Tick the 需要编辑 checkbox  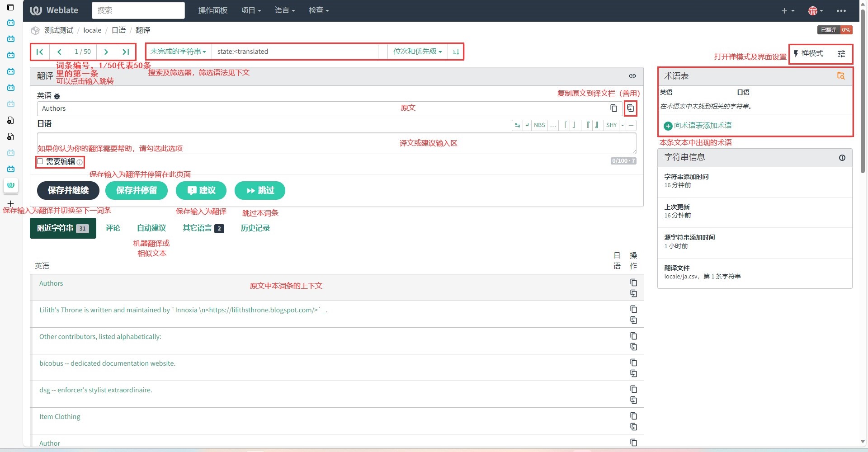pyautogui.click(x=40, y=161)
